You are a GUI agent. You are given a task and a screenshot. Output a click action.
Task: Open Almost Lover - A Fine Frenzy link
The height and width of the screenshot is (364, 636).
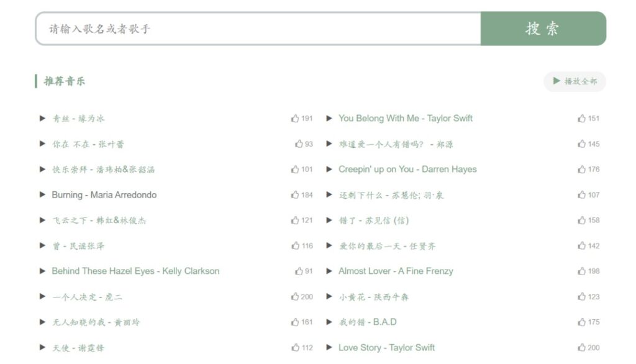coord(396,271)
